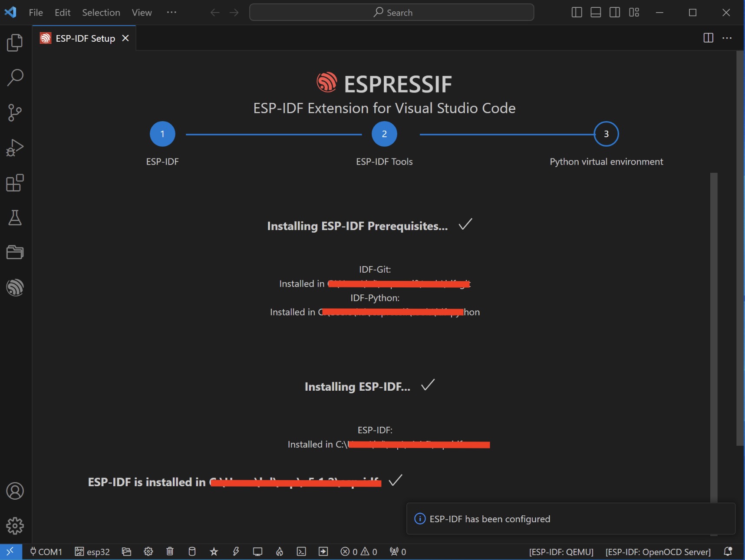
Task: Toggle the secondary side bar
Action: 615,13
